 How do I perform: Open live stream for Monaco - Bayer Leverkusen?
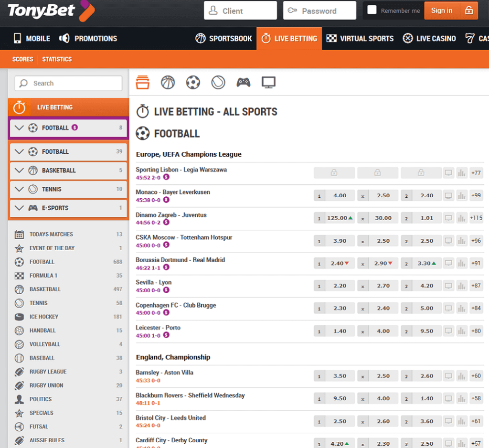[448, 196]
